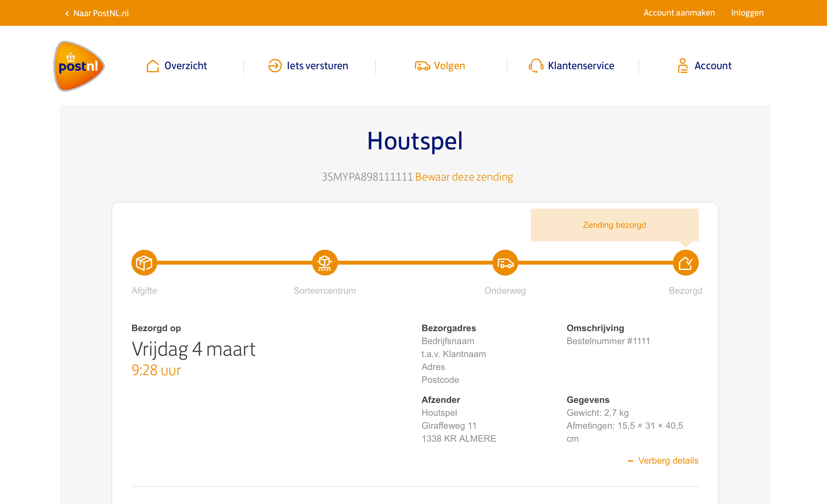Click the Bezorgd step label
827x504 pixels.
coord(686,290)
